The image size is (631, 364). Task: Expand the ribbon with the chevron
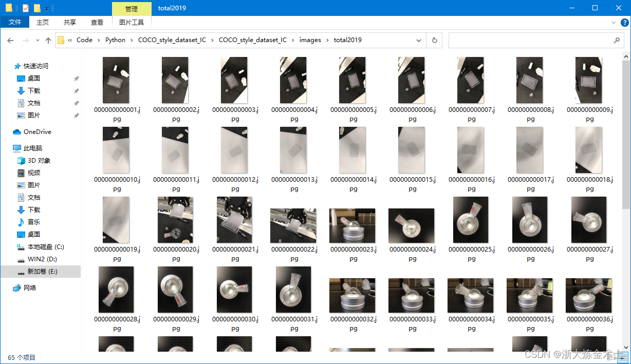click(613, 23)
